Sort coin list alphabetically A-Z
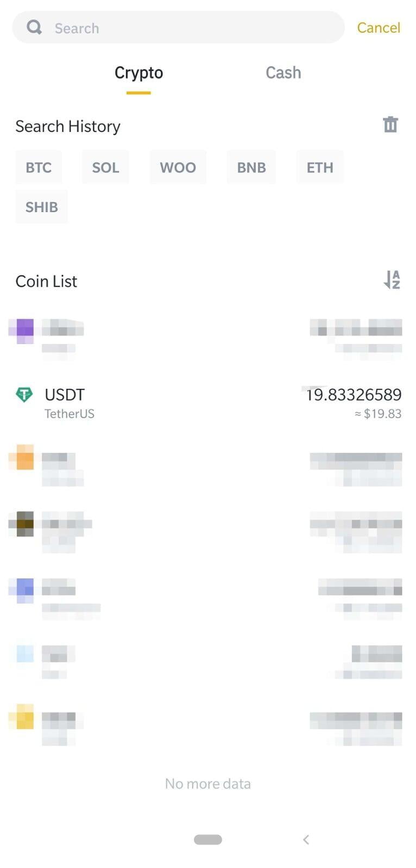The width and height of the screenshot is (416, 868). [392, 280]
